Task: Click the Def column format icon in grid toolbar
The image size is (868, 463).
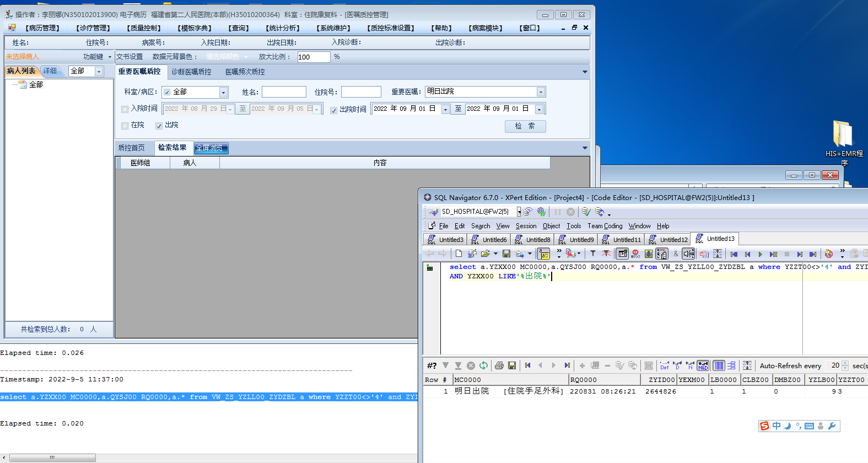Action: point(664,365)
